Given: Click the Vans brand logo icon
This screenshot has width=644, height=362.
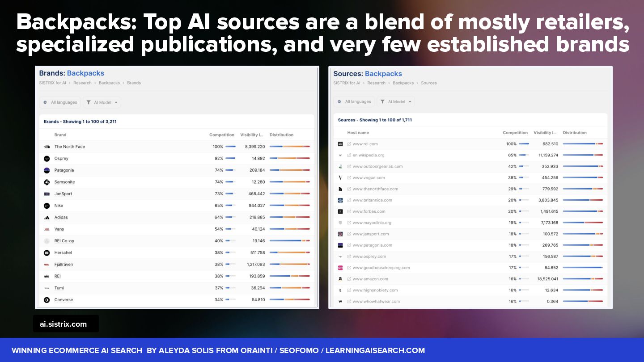Looking at the screenshot, I should (x=47, y=229).
